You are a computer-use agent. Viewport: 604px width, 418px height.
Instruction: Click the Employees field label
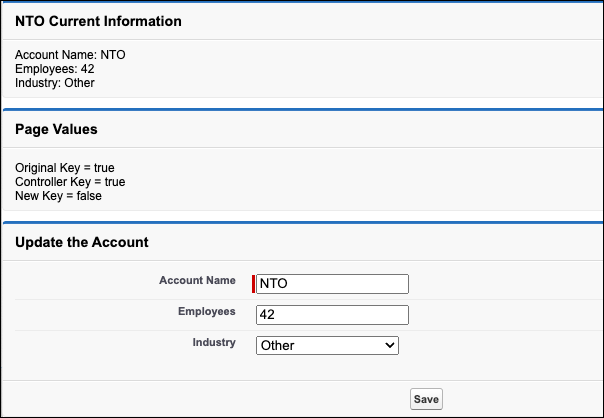pos(206,311)
